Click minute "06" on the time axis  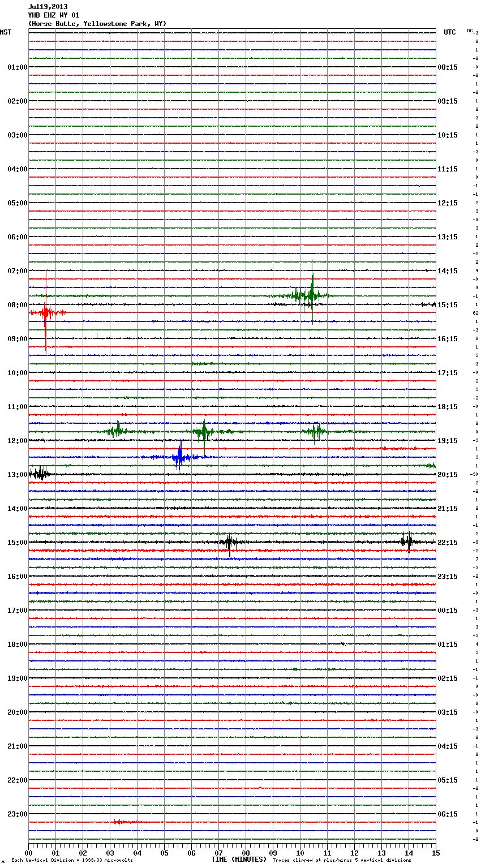(x=191, y=853)
